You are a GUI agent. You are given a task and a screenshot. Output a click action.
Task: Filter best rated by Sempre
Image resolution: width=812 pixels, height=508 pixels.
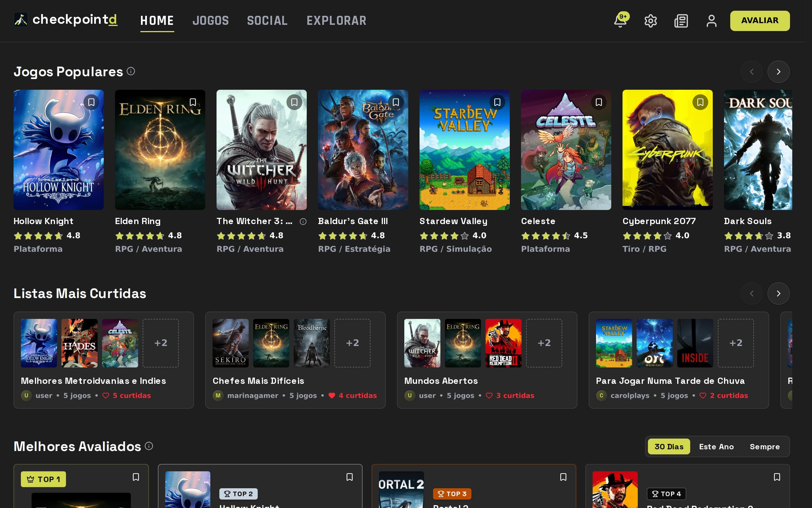coord(765,446)
